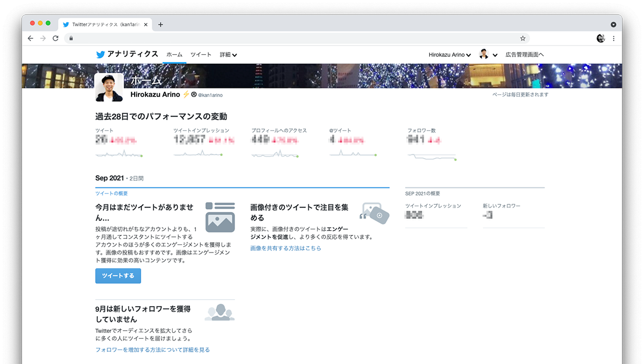644x364 pixels.
Task: Click the browser forward arrow
Action: [x=43, y=39]
